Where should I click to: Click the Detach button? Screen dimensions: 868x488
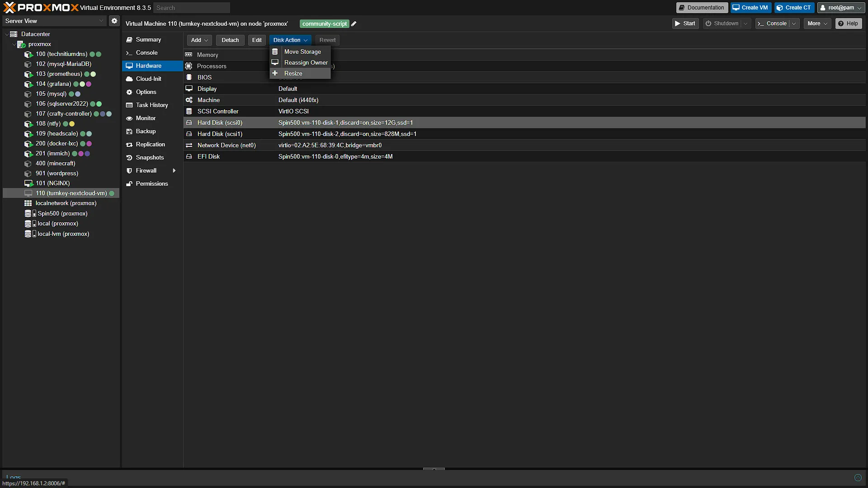pyautogui.click(x=230, y=40)
